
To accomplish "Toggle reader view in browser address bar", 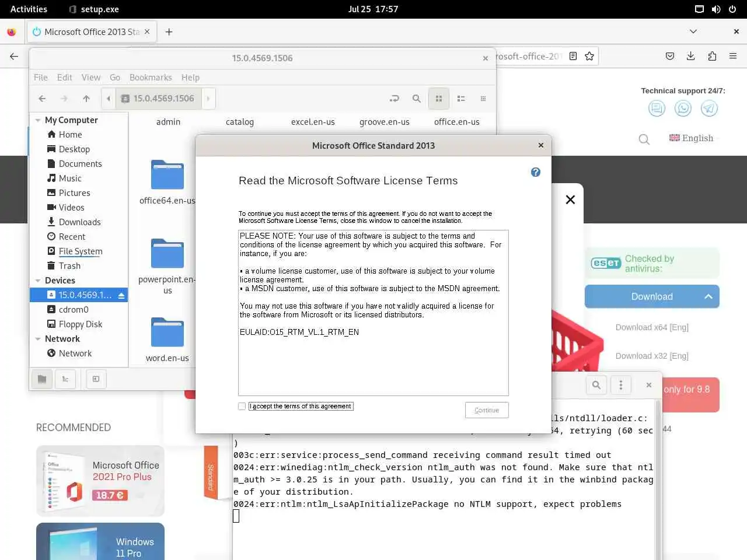I will tap(573, 56).
